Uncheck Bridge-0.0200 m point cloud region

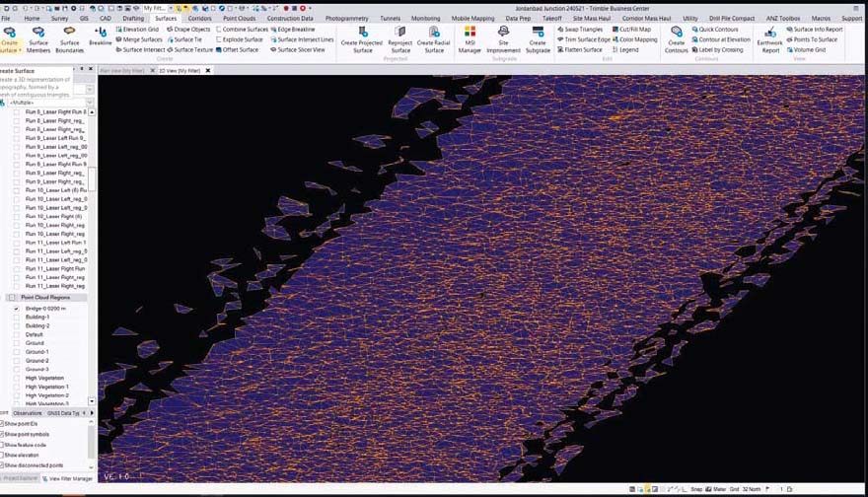tap(16, 309)
